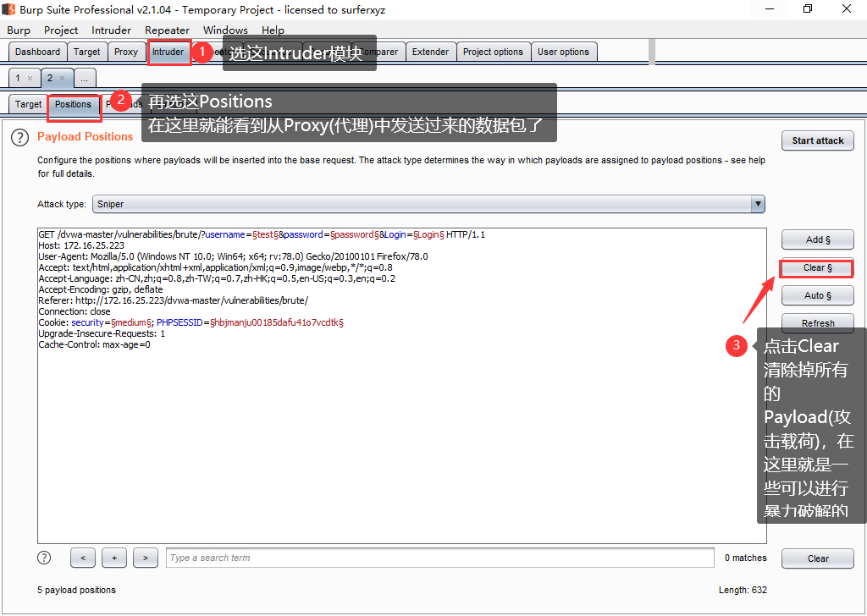
Task: Open the Intruder menu
Action: (111, 30)
